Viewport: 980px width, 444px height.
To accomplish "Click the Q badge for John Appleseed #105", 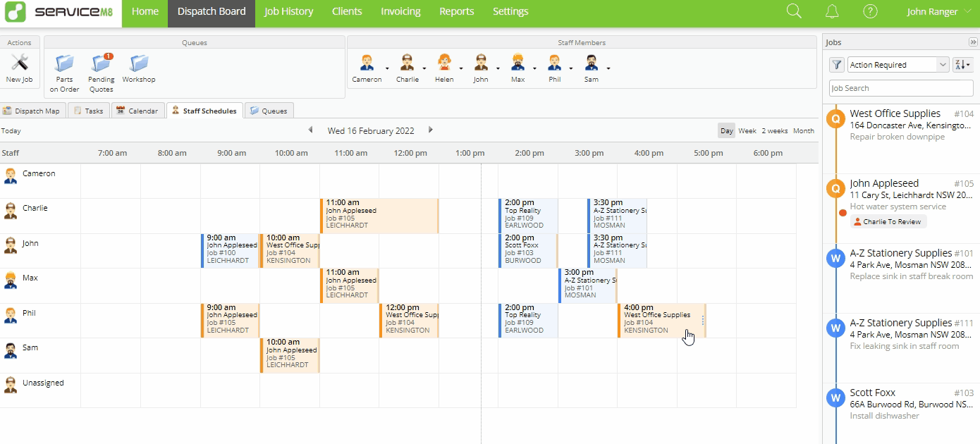I will pos(835,189).
